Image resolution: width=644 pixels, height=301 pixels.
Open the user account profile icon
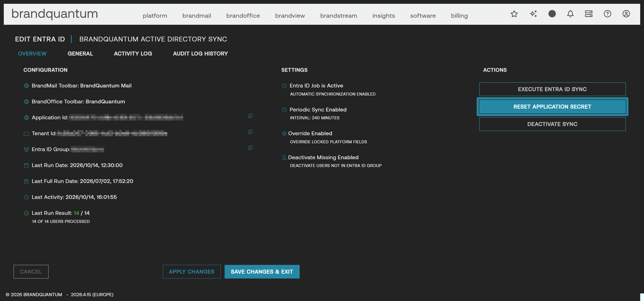(x=626, y=14)
